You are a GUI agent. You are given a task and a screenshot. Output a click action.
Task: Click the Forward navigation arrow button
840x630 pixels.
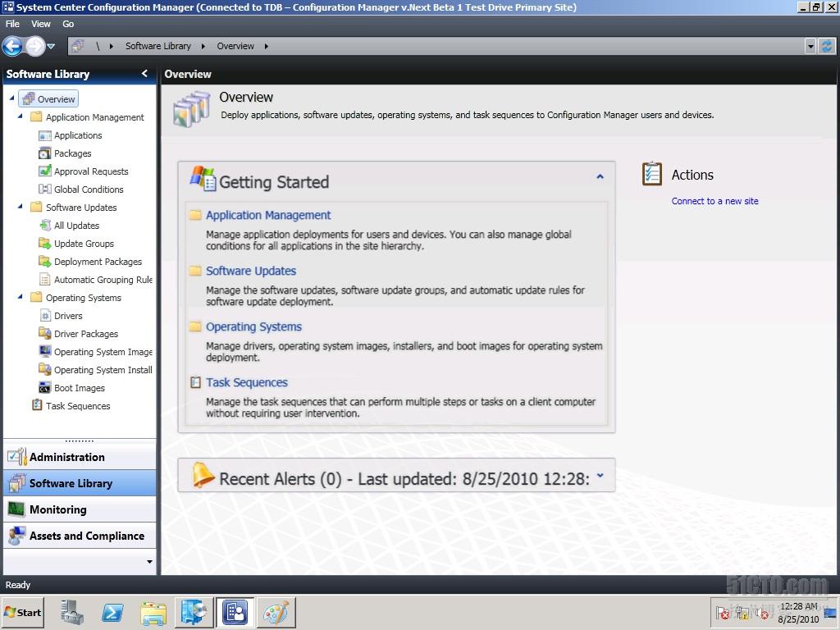[34, 47]
